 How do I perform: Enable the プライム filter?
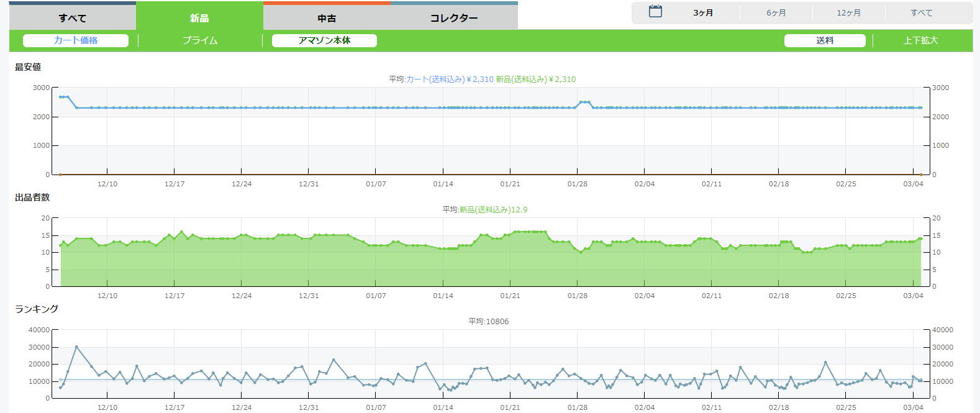click(x=200, y=40)
